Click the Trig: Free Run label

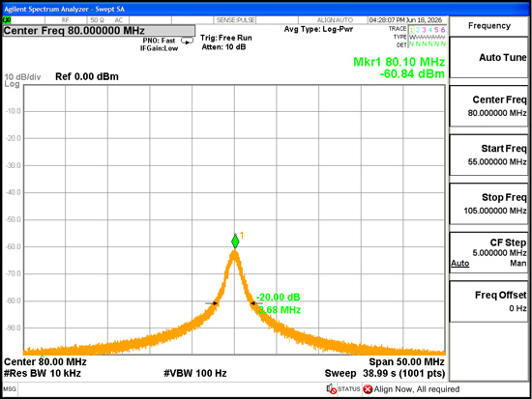click(x=226, y=38)
